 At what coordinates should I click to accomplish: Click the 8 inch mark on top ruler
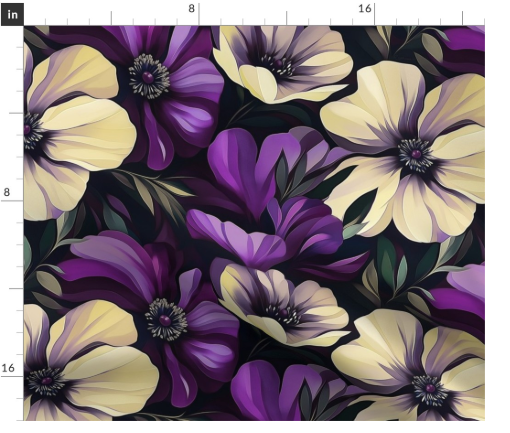pyautogui.click(x=191, y=9)
